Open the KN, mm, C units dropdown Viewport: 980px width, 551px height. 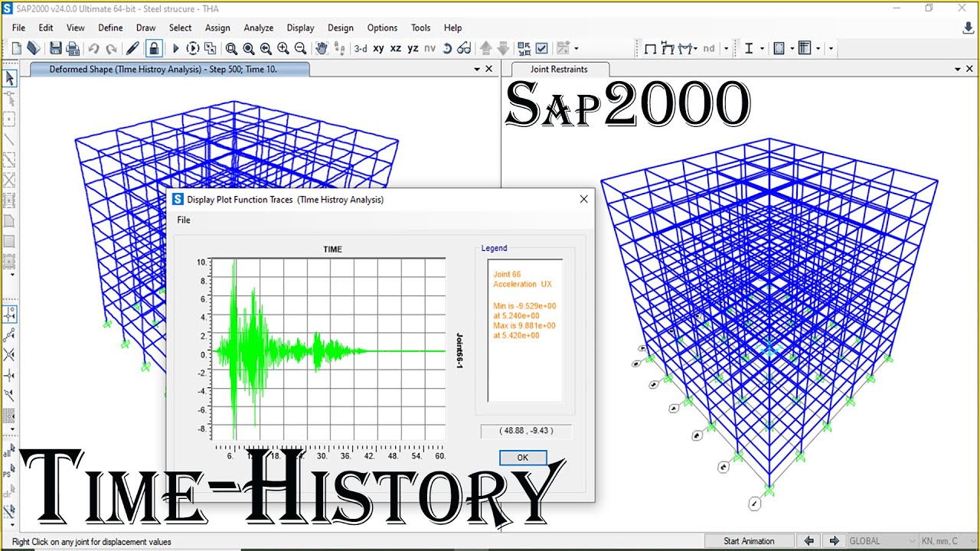click(x=948, y=541)
